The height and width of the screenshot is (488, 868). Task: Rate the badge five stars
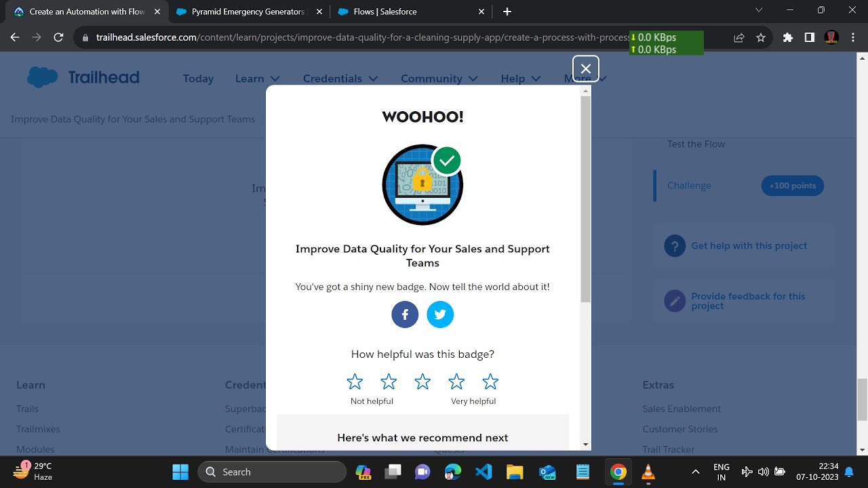point(490,382)
